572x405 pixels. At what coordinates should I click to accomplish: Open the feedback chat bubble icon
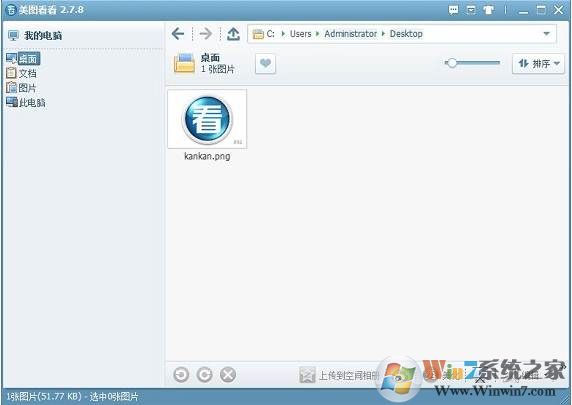tap(453, 10)
